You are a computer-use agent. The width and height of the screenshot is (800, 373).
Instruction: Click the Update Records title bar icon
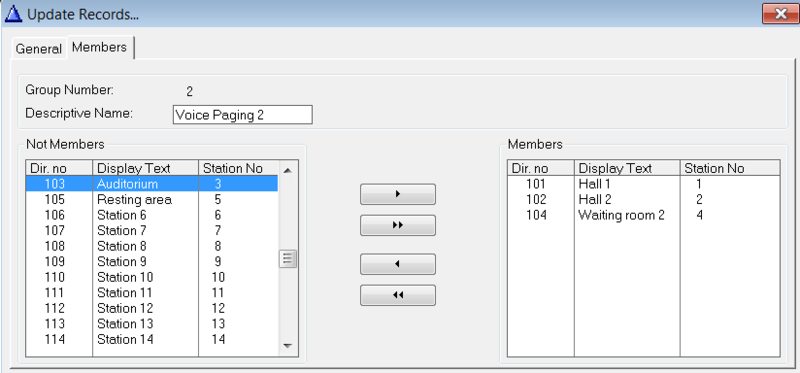(13, 14)
